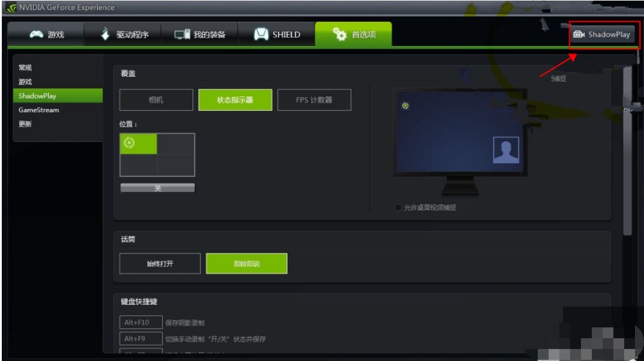
Task: Set overlay position to the bottom-left quadrant
Action: tap(139, 165)
